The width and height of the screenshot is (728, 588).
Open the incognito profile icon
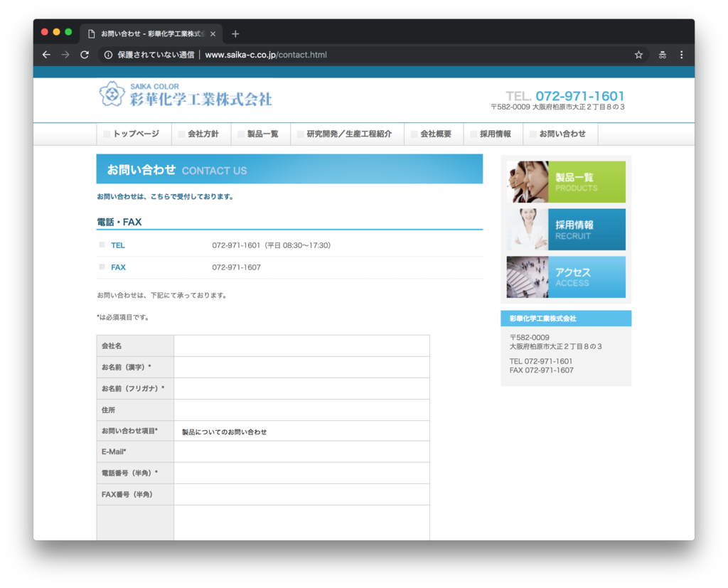click(x=663, y=55)
